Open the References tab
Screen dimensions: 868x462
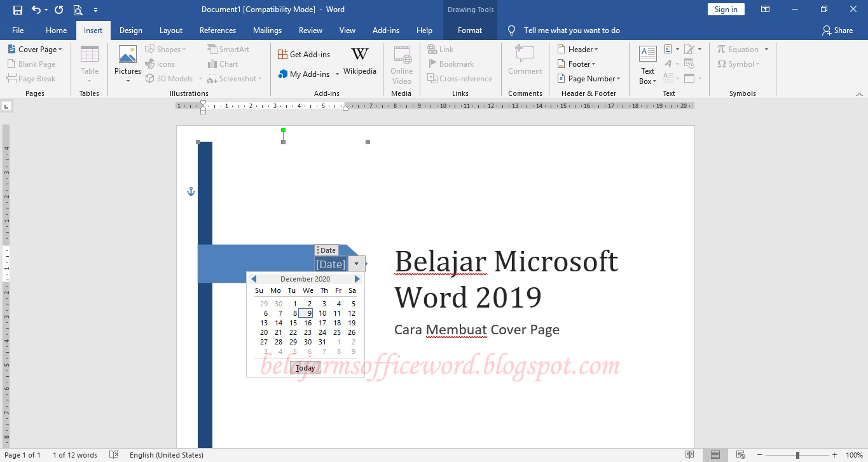[x=217, y=30]
